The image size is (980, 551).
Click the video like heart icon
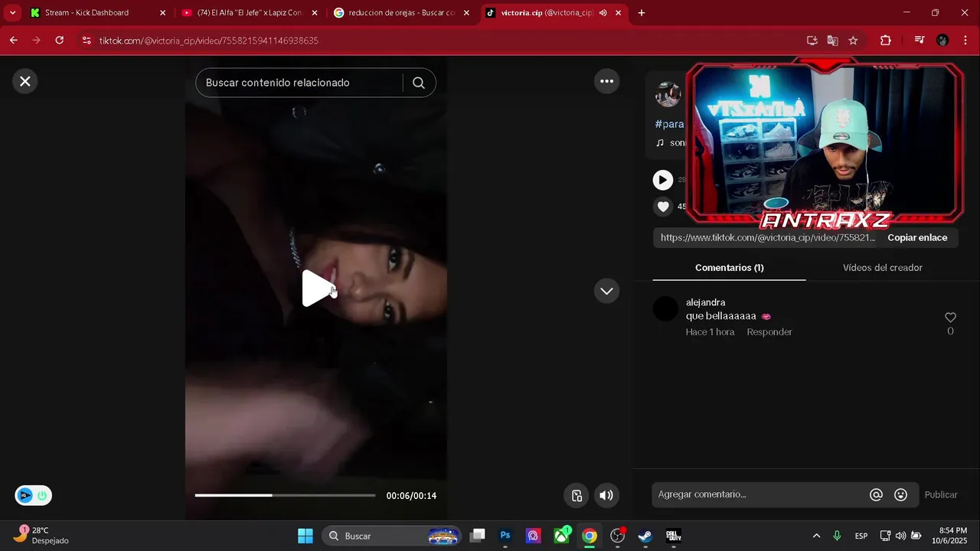coord(663,207)
